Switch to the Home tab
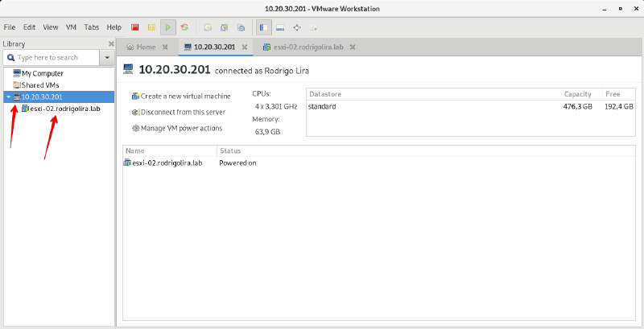644x329 pixels. (x=140, y=47)
